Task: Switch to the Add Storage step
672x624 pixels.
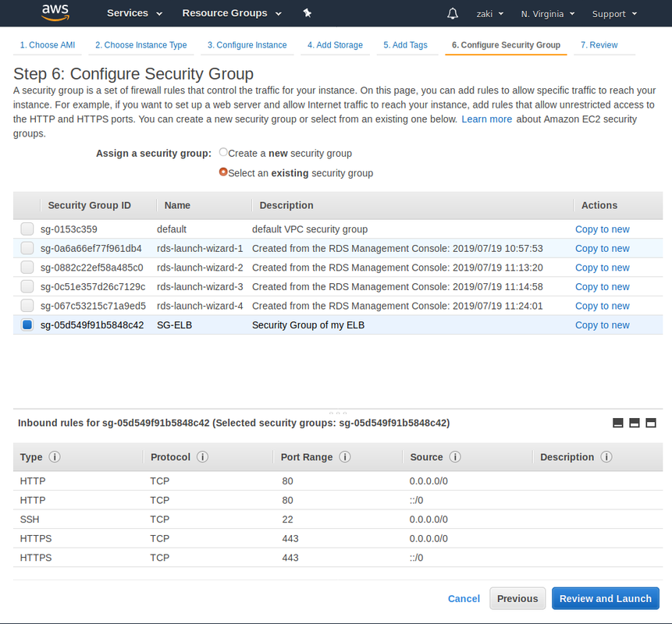Action: 335,45
